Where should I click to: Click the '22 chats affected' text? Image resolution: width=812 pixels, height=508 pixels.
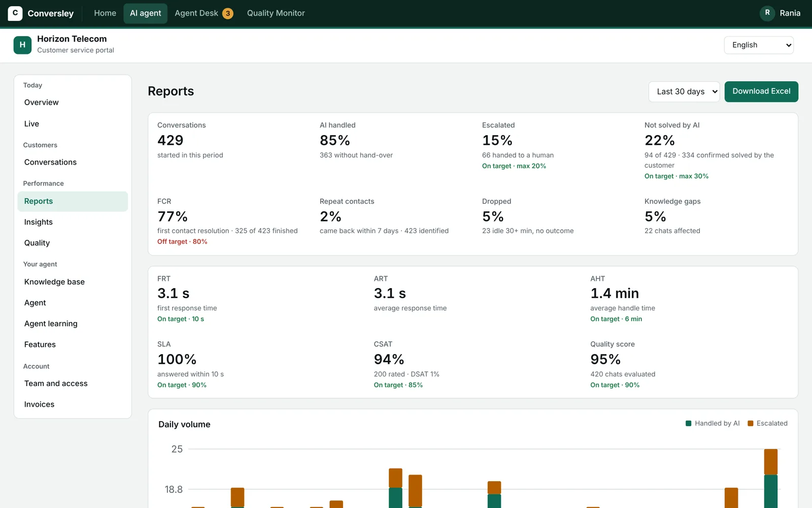point(672,231)
